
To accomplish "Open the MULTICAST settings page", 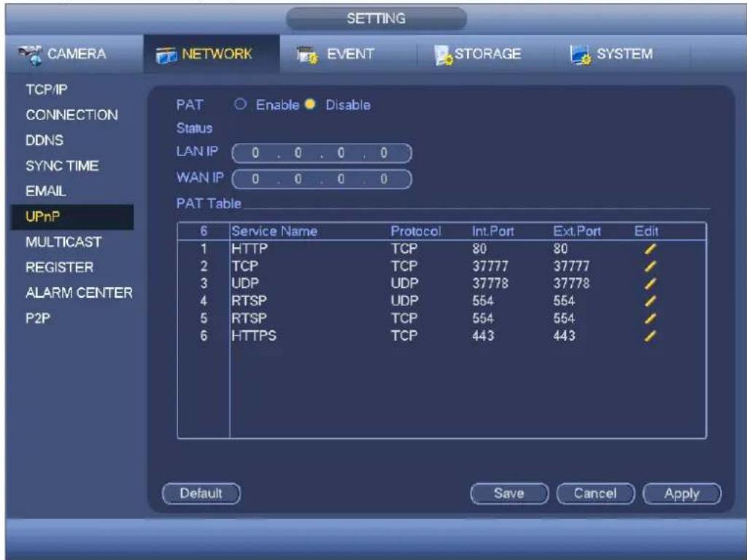I will click(63, 242).
